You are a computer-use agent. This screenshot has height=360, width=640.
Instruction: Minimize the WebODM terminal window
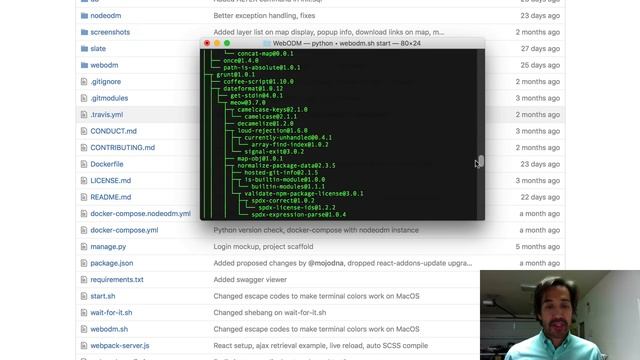pos(217,43)
